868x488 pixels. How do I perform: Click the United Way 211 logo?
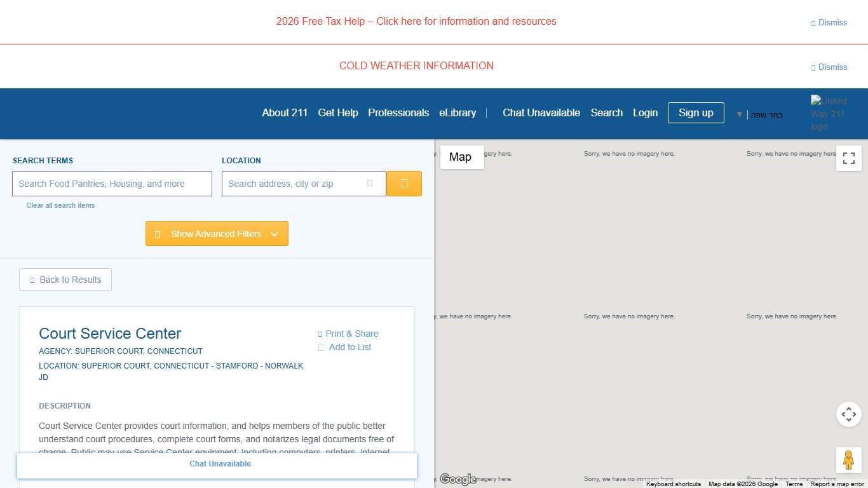click(829, 113)
